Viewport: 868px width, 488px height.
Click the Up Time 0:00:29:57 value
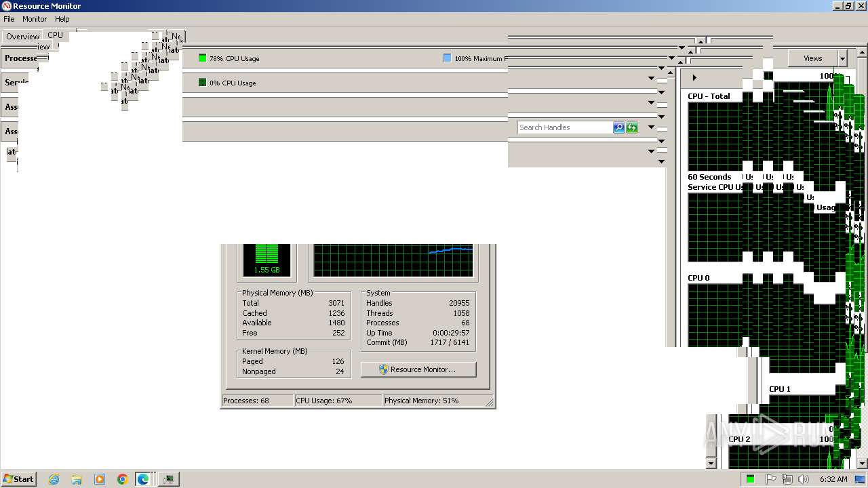tap(451, 333)
